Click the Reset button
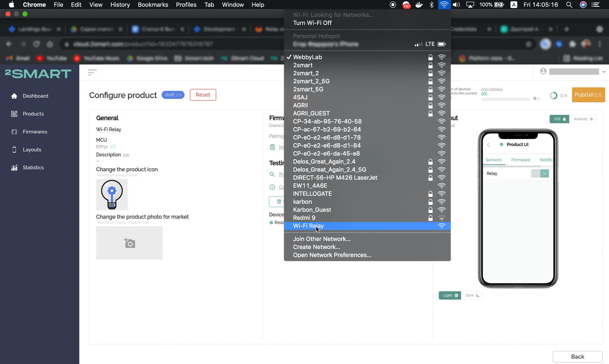 (x=203, y=95)
